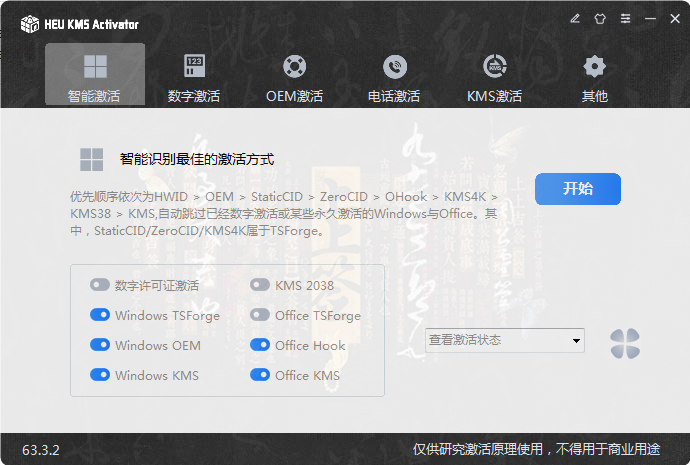Minimize the HEU KMS Activator window
The height and width of the screenshot is (465, 690).
tap(650, 18)
